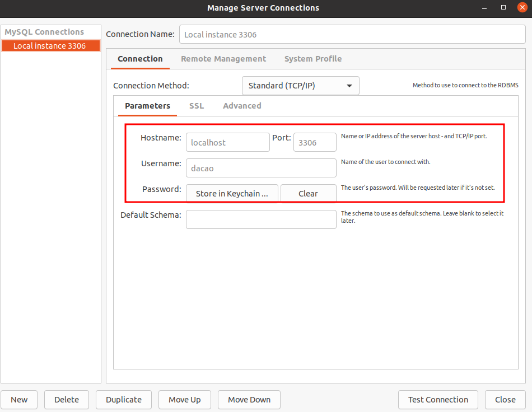This screenshot has height=412, width=532.
Task: Test the connection
Action: 438,400
